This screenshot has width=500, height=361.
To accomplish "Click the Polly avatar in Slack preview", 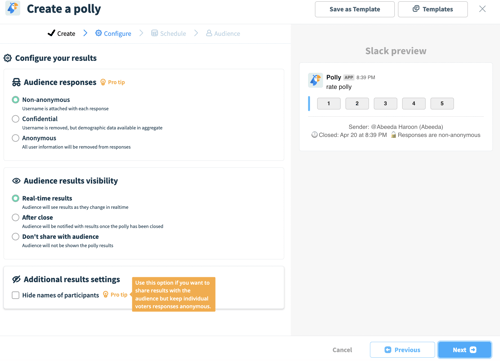I will [x=315, y=80].
